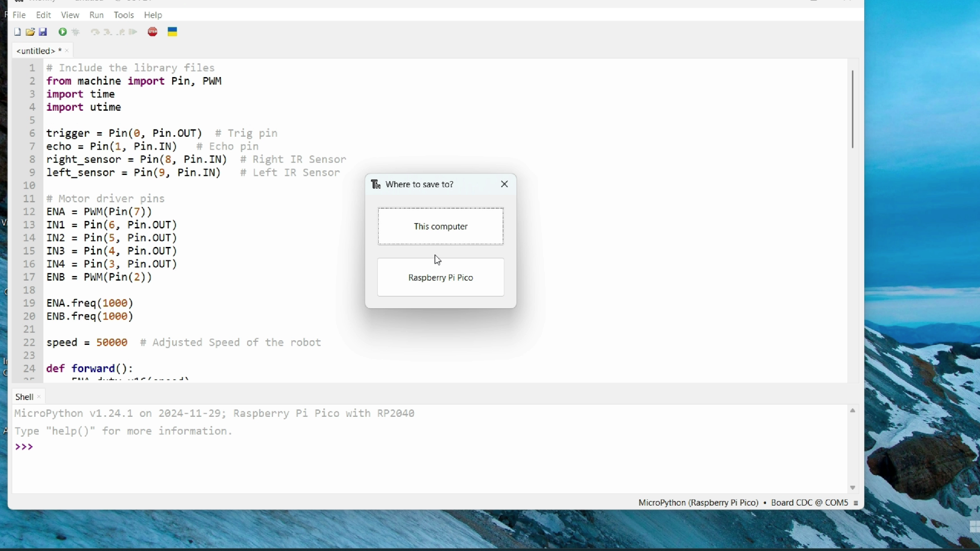Click the Save file icon
The height and width of the screenshot is (551, 980).
click(x=42, y=32)
